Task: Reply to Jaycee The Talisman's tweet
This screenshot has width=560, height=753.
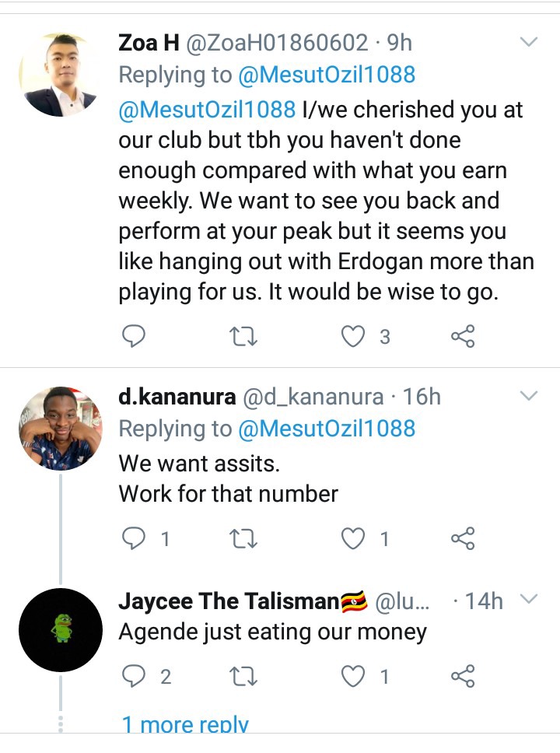Action: coord(135,677)
